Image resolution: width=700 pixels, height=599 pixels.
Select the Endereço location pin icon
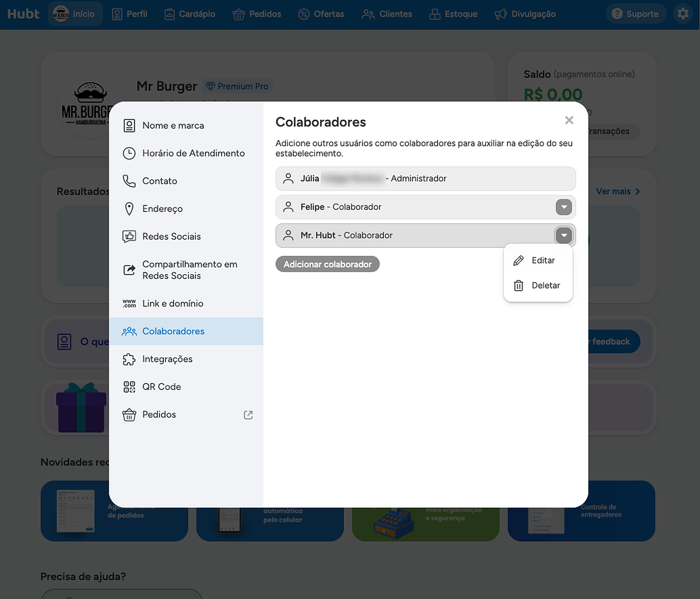click(x=129, y=209)
